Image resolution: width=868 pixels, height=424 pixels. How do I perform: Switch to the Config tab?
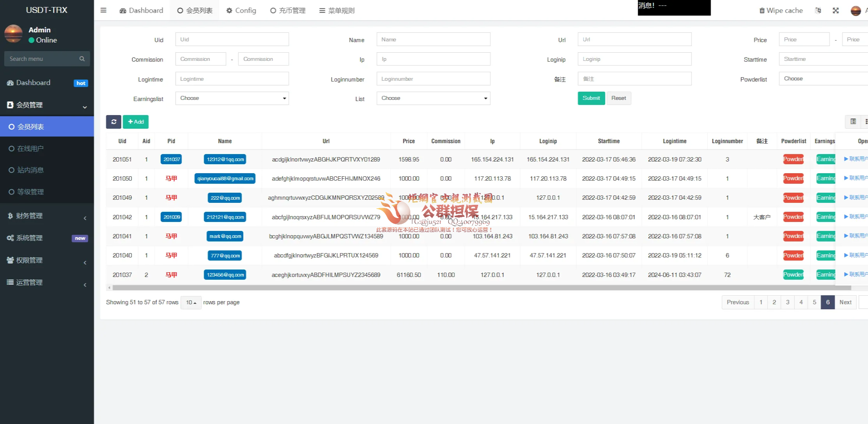(x=241, y=11)
